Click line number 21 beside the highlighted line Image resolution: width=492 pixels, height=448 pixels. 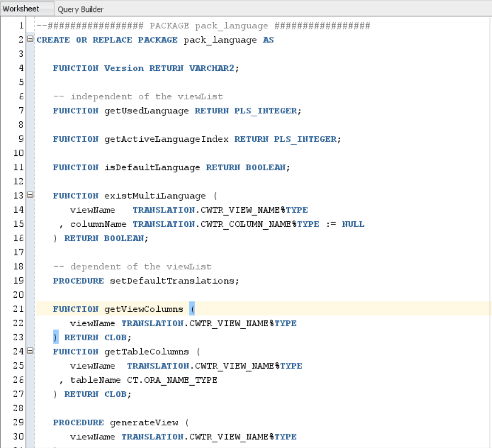(x=18, y=308)
